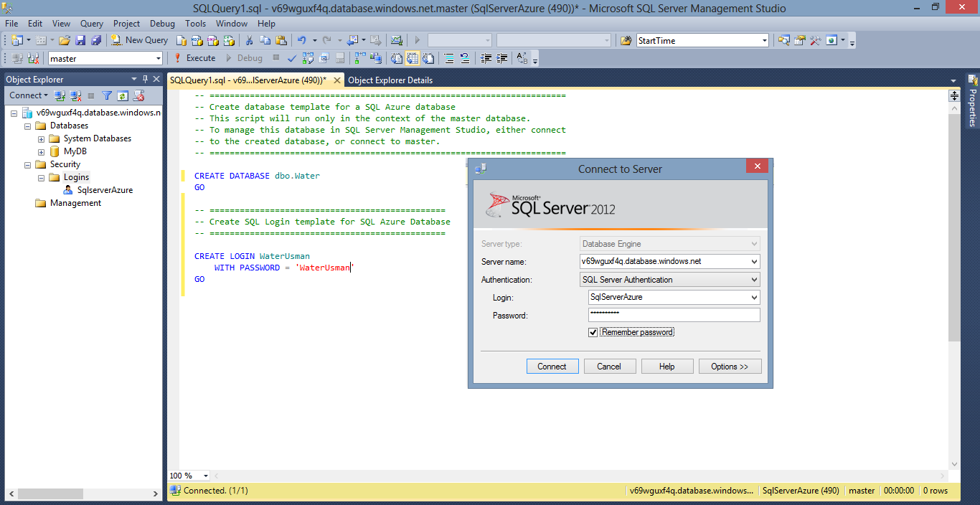Click the Filter funnel icon in Object Explorer
980x505 pixels.
coord(107,95)
